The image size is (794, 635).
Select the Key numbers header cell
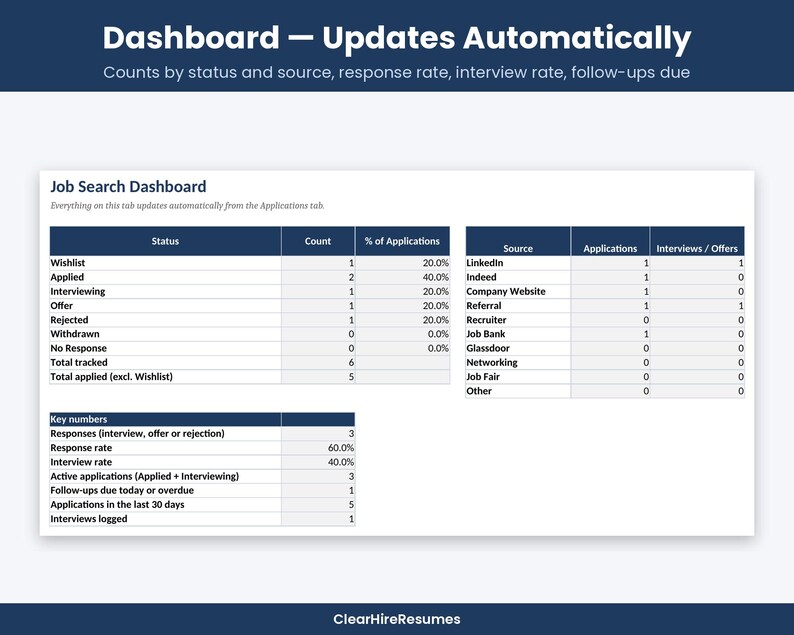click(x=165, y=419)
